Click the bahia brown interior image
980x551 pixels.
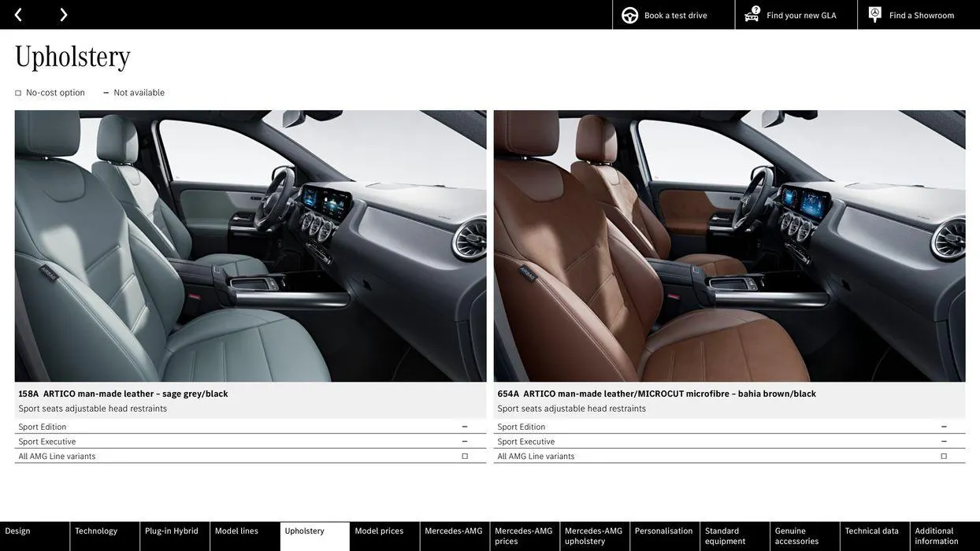click(729, 246)
